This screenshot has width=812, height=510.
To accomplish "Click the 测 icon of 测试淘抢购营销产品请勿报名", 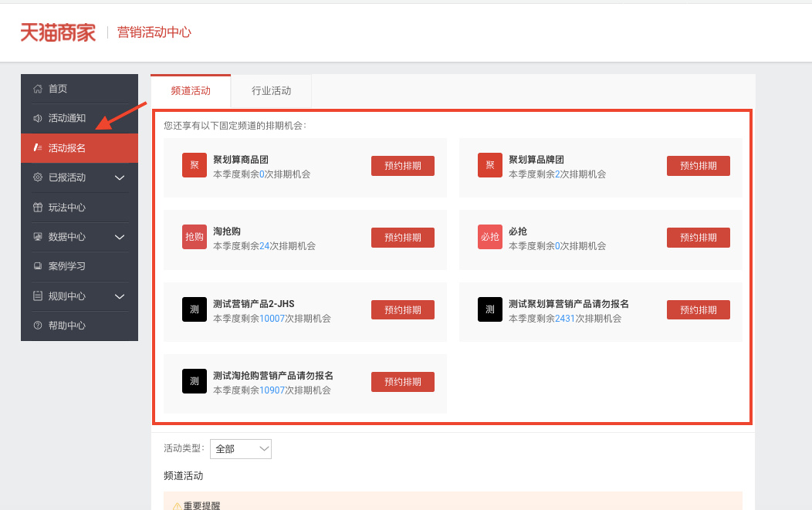I will (195, 381).
